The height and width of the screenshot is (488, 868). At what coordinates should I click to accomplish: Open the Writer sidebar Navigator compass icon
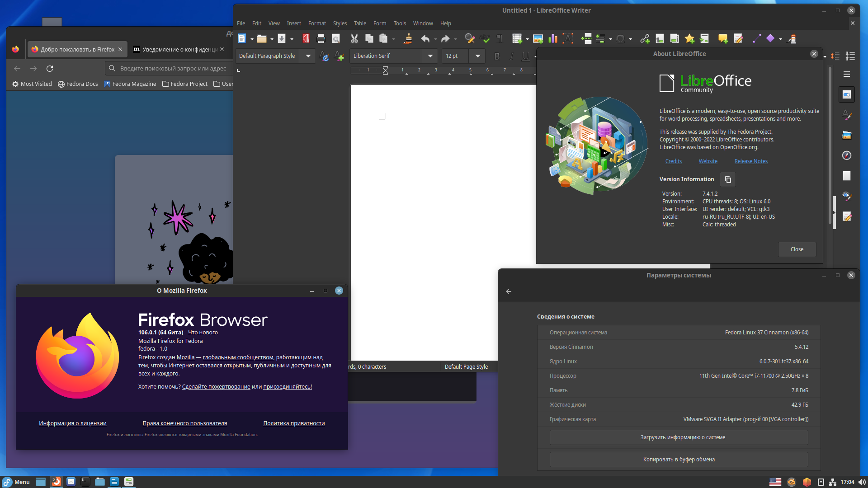click(x=847, y=155)
